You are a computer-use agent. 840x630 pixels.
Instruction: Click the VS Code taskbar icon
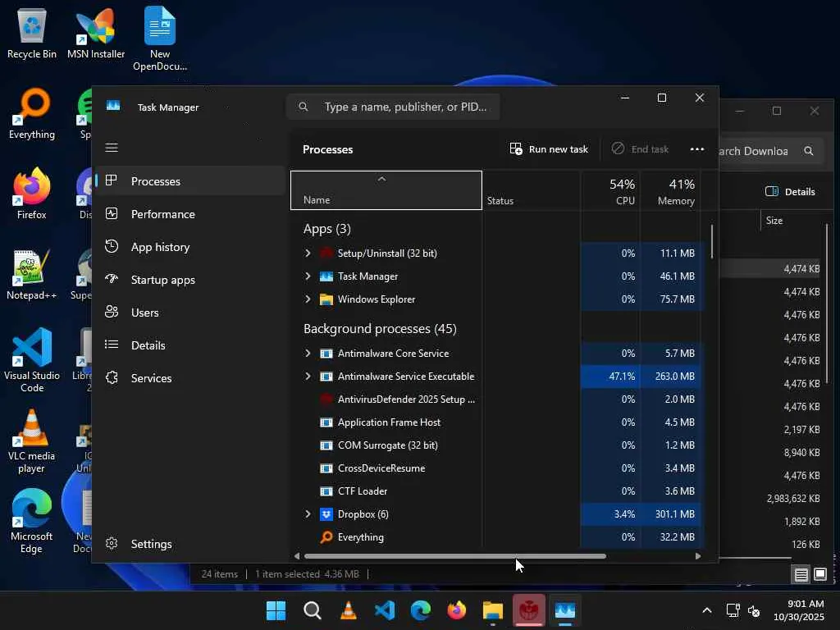(x=384, y=610)
